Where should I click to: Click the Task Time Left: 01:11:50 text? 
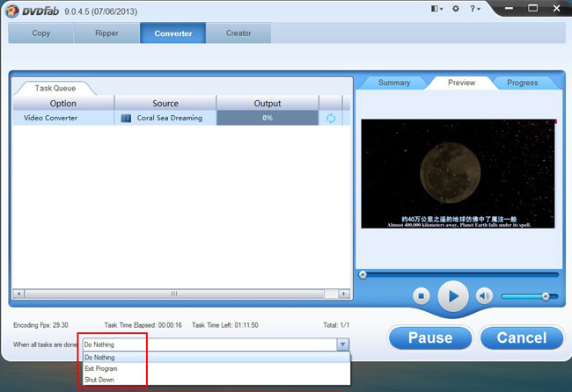click(225, 325)
